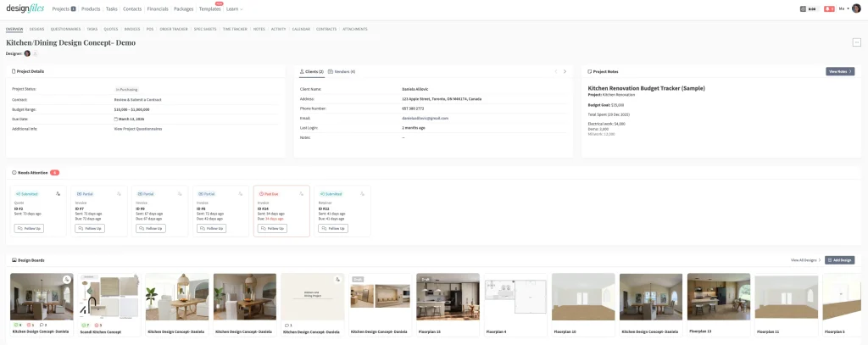Switch to the Designs tab

pos(37,29)
